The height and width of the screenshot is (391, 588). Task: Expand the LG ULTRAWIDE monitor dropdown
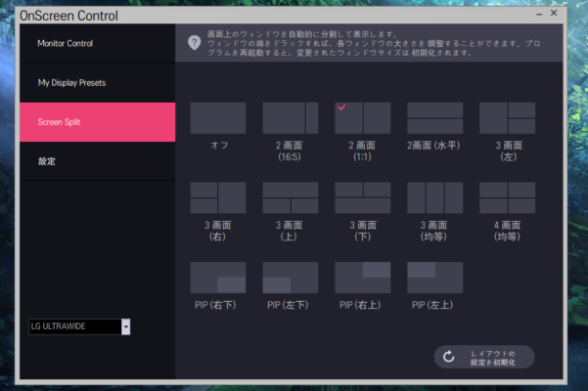tap(125, 326)
